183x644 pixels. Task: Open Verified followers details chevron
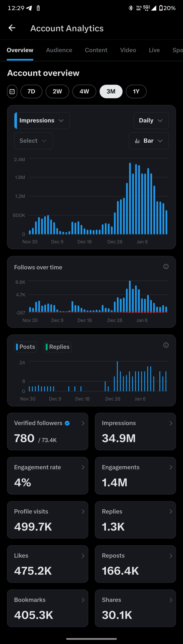(83, 423)
